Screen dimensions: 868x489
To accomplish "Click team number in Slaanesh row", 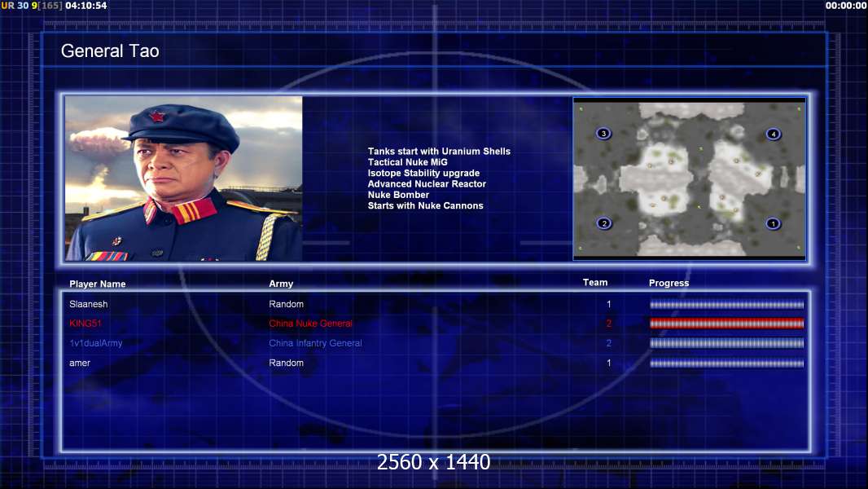I will coord(609,304).
